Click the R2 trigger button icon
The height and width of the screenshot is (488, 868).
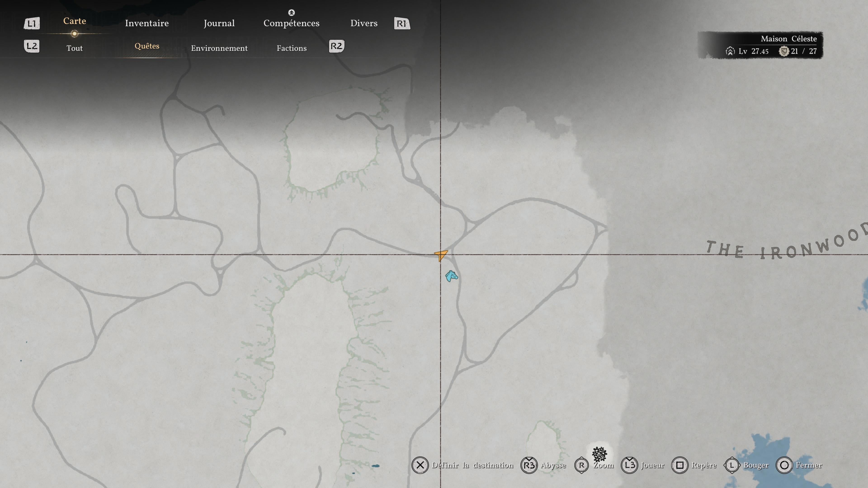(x=337, y=46)
